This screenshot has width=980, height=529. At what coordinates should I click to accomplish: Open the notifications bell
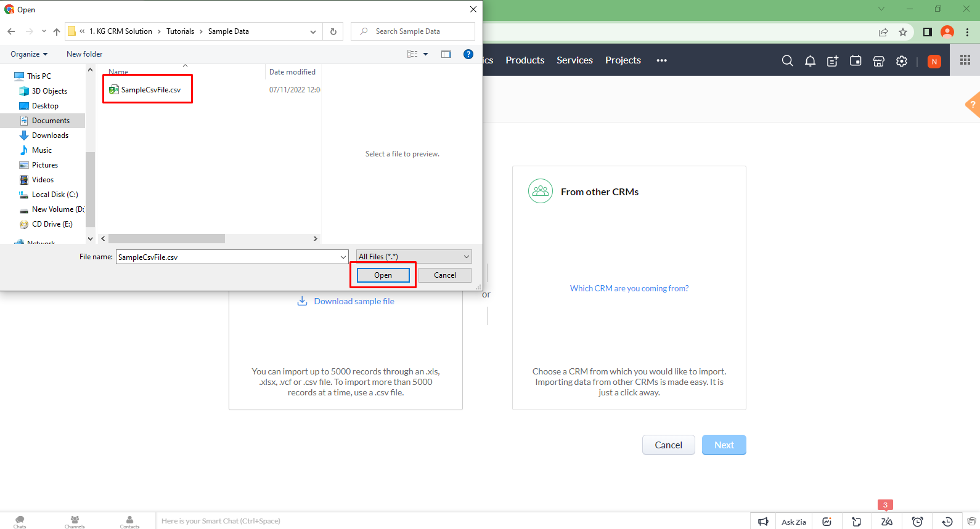point(810,60)
